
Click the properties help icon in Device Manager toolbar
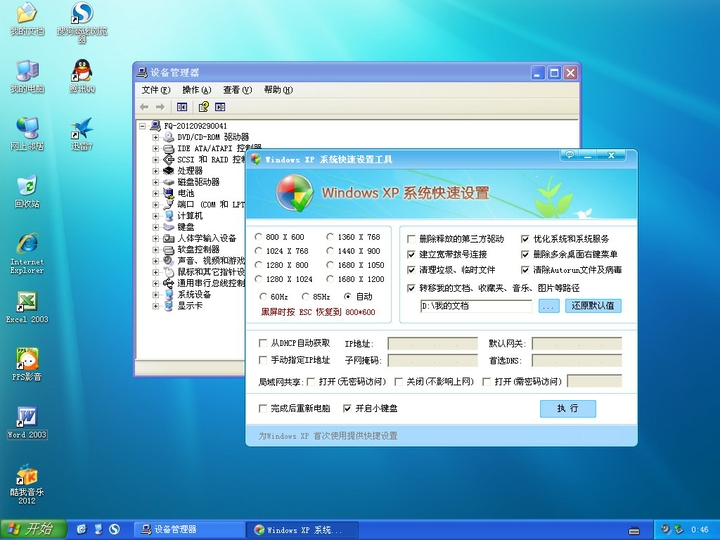[x=203, y=107]
